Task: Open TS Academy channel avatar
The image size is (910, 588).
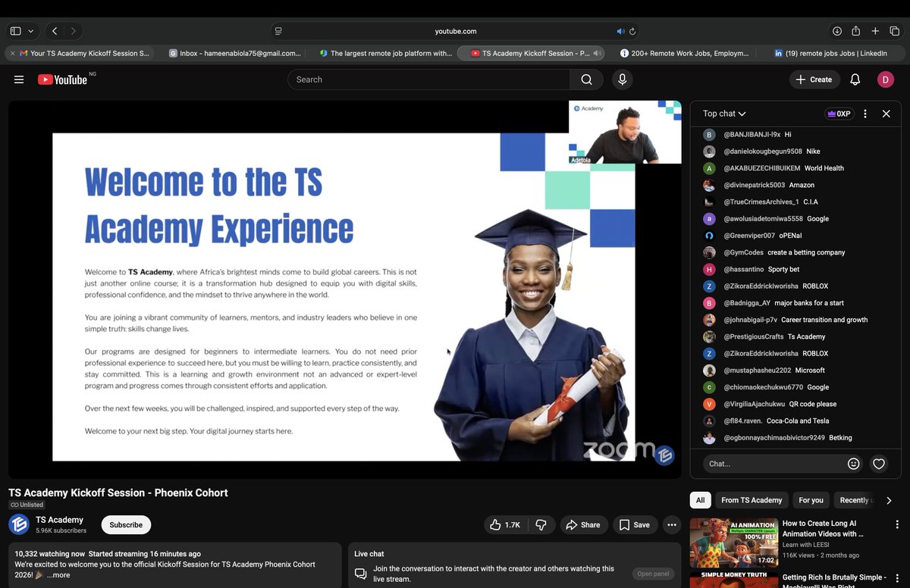Action: coord(19,524)
